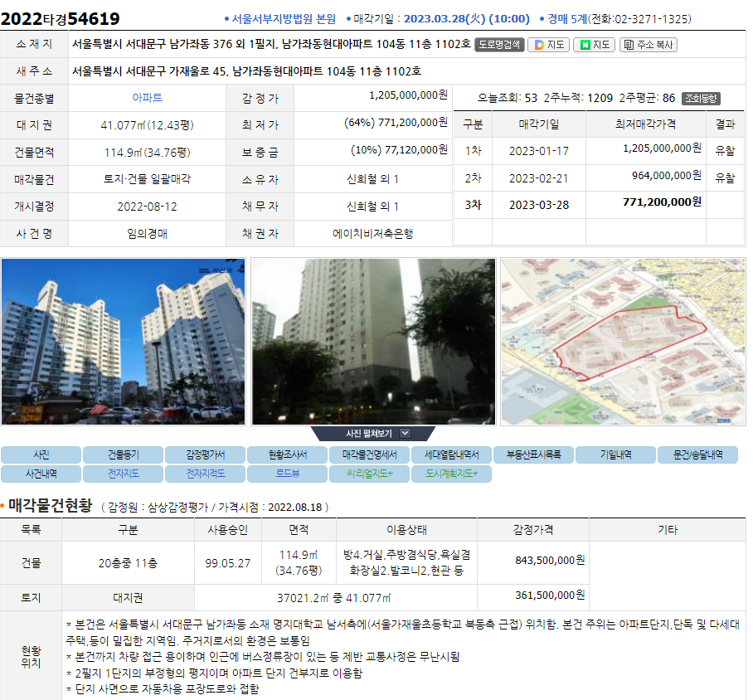Open the 부동산표시목록 tab
This screenshot has height=700, width=753.
(x=533, y=455)
